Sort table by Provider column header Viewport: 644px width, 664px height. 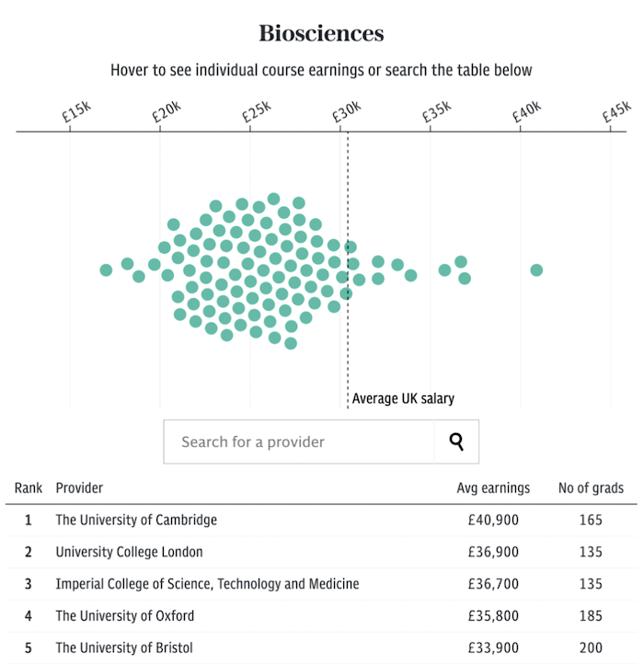pos(79,487)
